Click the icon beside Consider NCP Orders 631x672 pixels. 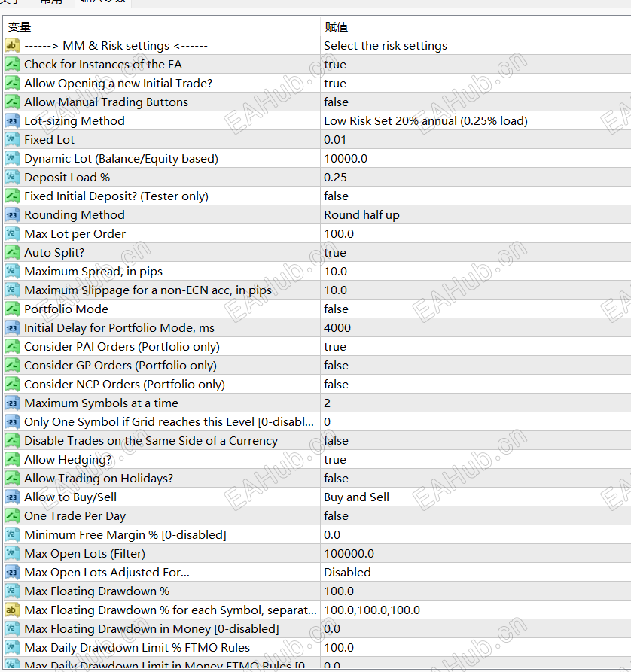click(x=12, y=384)
